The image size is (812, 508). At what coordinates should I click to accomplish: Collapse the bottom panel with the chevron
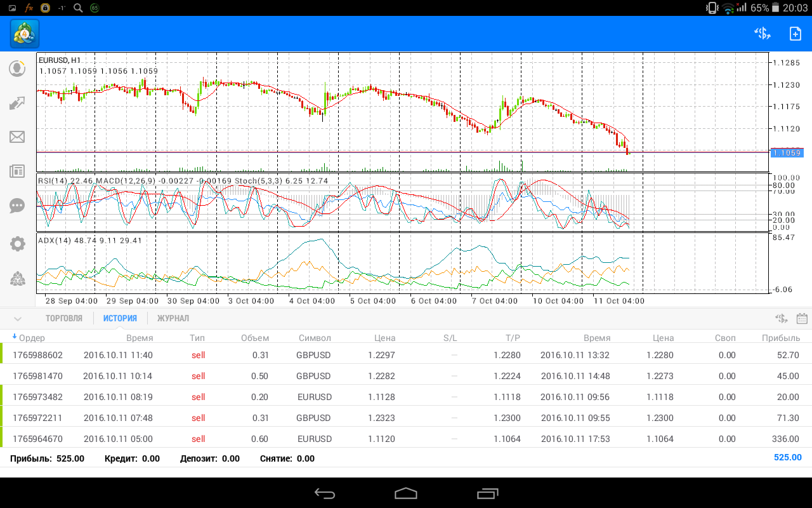tap(18, 319)
